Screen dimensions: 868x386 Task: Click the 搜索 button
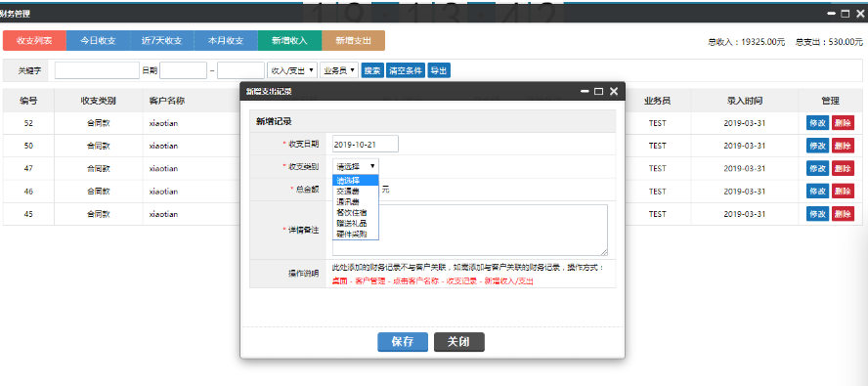pyautogui.click(x=372, y=70)
